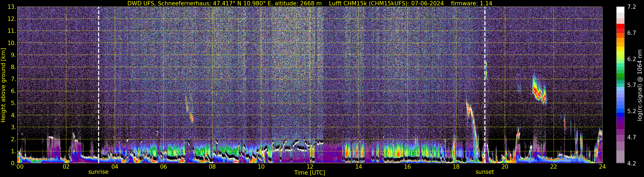This screenshot has width=644, height=177.
Task: Click time-axis tick label '20'
Action: 505,167
